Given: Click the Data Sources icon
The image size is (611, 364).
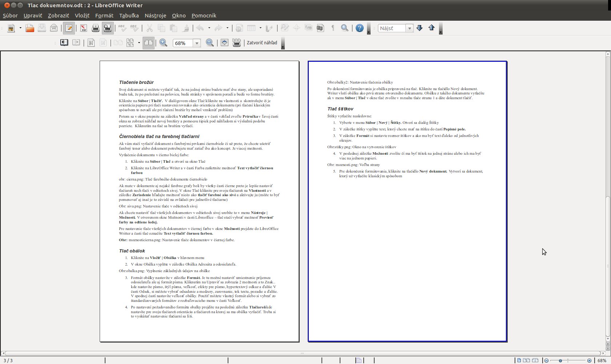Looking at the screenshot, I should point(320,28).
